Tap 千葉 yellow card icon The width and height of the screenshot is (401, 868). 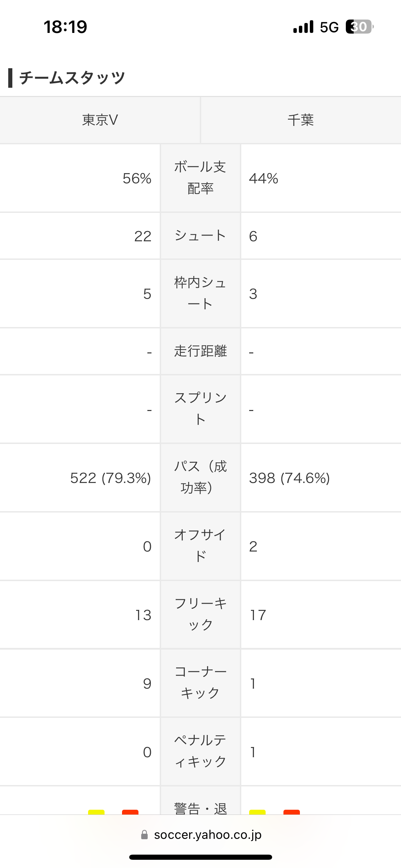click(257, 812)
